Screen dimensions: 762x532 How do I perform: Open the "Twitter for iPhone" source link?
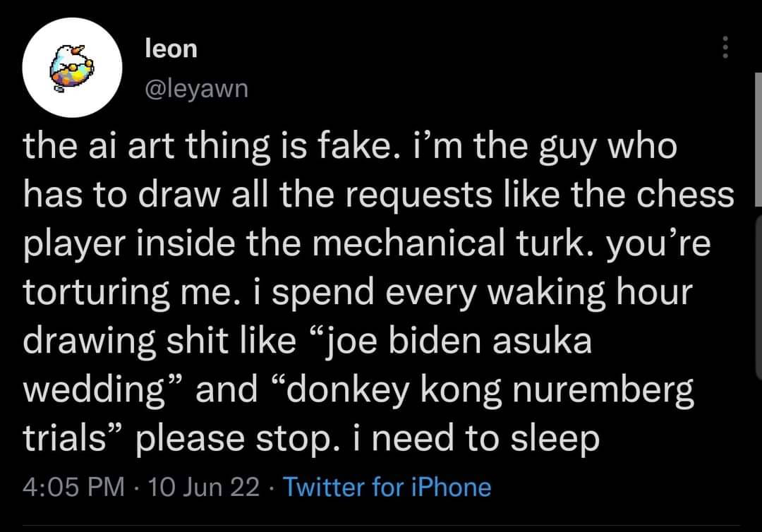click(x=387, y=487)
